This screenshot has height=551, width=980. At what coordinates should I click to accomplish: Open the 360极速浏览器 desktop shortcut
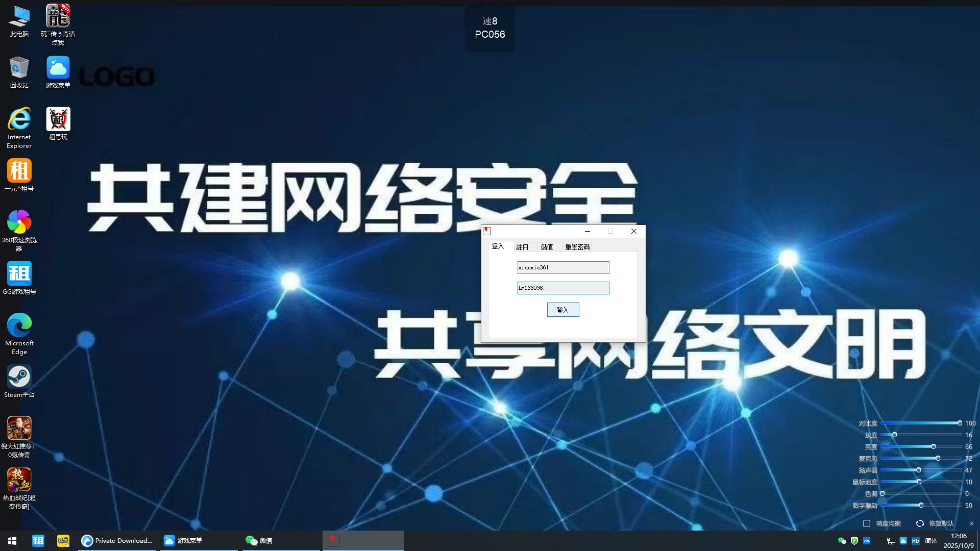19,222
